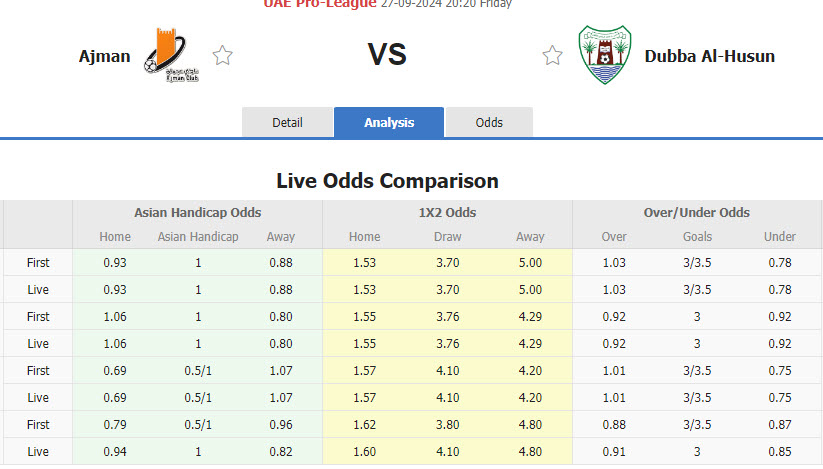Open the UAE Pro-League link
This screenshot has height=469, width=823.
point(319,4)
